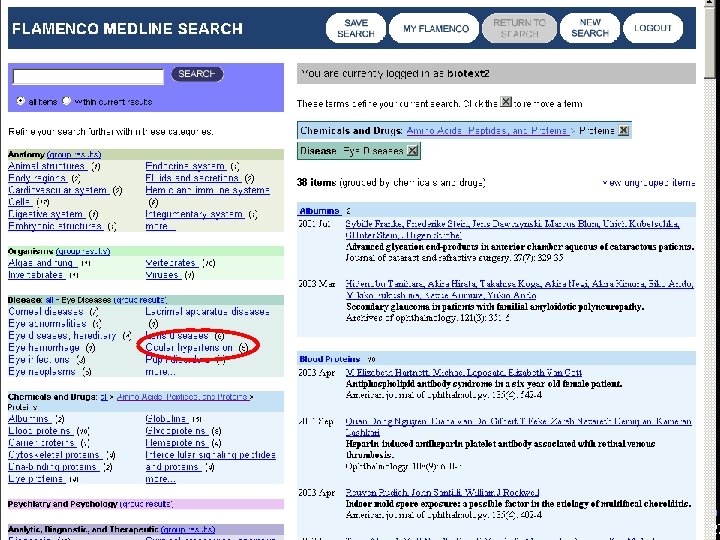The image size is (720, 540).
Task: Click 'all' link in Disease heading
Action: tap(49, 300)
